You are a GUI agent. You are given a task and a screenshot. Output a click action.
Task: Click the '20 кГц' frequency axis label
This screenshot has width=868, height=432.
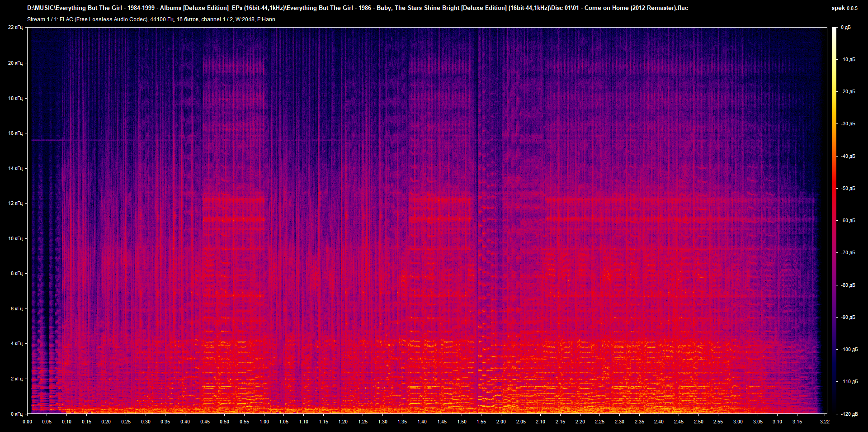click(x=15, y=63)
